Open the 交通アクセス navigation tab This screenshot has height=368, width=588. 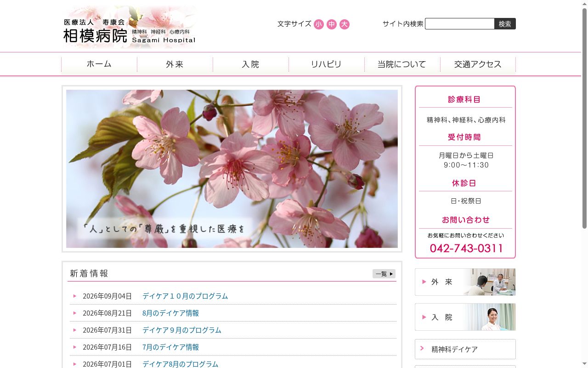point(478,64)
